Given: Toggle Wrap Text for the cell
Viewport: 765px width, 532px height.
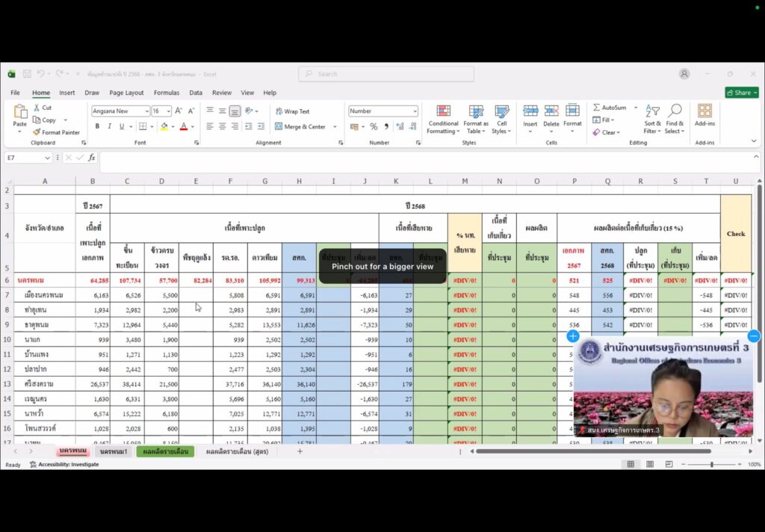Looking at the screenshot, I should pyautogui.click(x=292, y=111).
